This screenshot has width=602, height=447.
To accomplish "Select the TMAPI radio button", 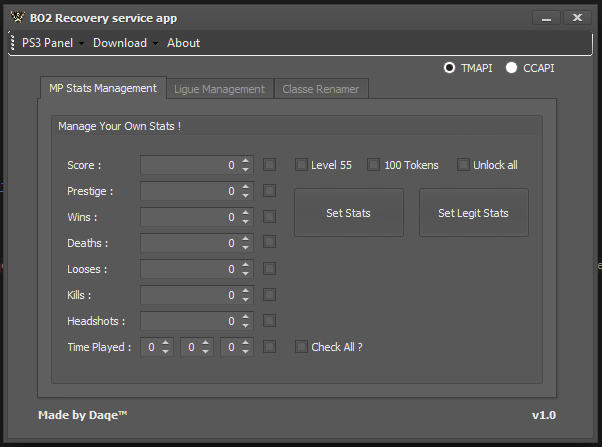I will [449, 68].
